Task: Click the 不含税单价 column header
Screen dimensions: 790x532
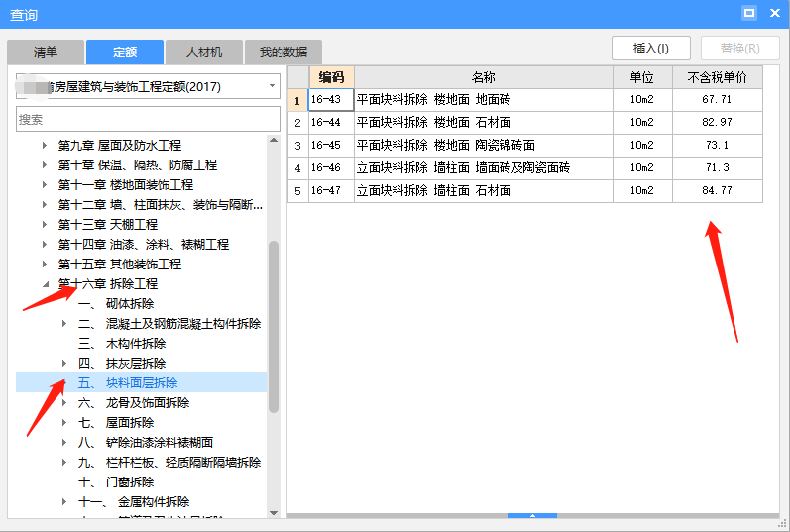Action: (718, 77)
